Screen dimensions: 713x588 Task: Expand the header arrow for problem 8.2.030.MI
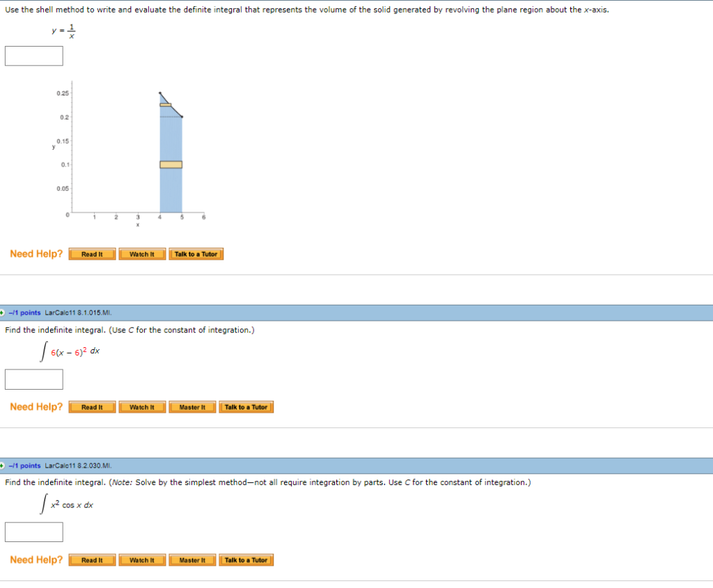tap(6, 466)
